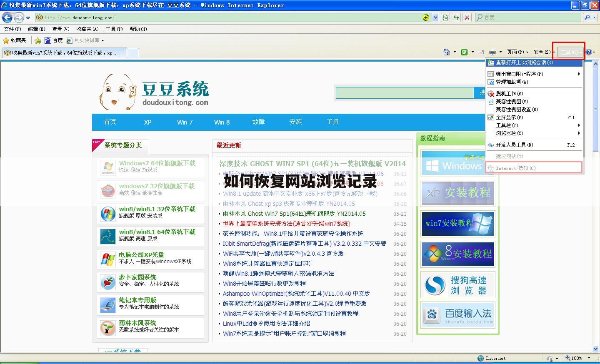Screen dimensions: 600x364
Task: Click the Stop loading icon
Action: pos(466,17)
